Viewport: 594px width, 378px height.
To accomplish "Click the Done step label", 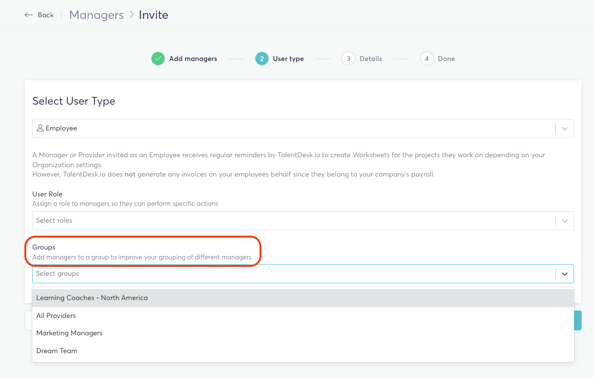I will (x=446, y=59).
